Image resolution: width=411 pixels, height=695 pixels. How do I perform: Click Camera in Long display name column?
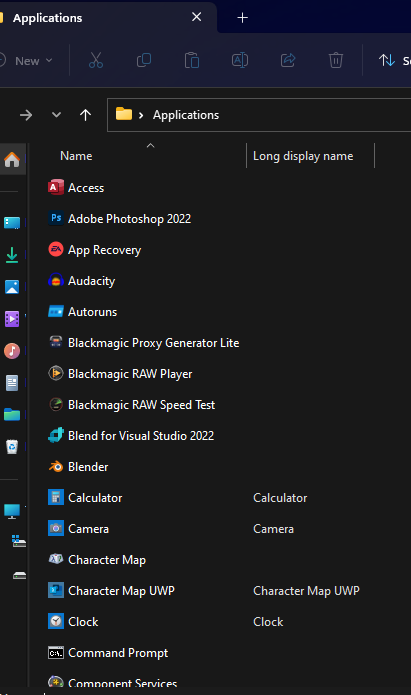pos(273,529)
